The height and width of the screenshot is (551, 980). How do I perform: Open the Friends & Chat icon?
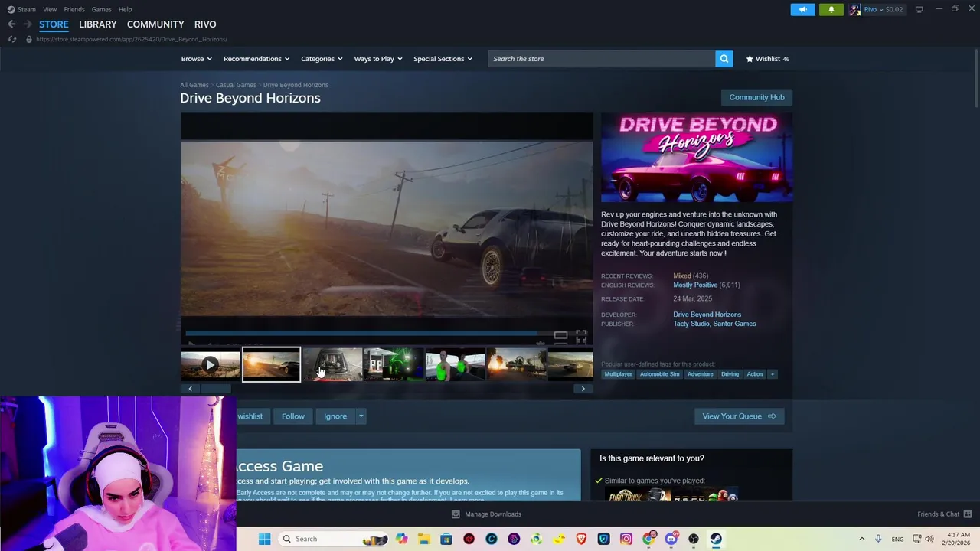(x=967, y=514)
